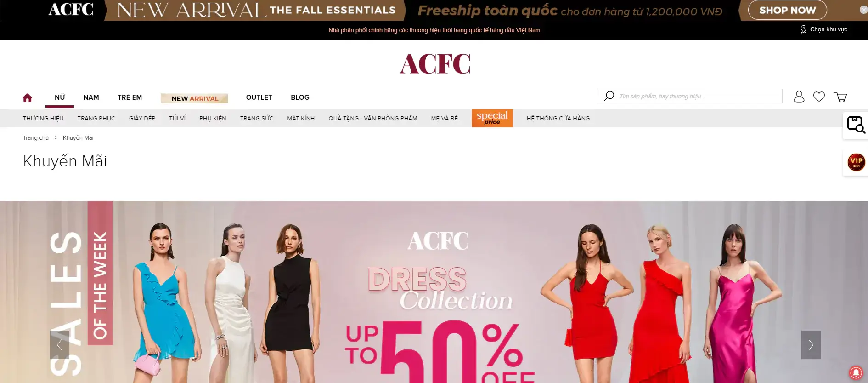Click the home icon in navigation
The height and width of the screenshot is (383, 868).
click(28, 97)
